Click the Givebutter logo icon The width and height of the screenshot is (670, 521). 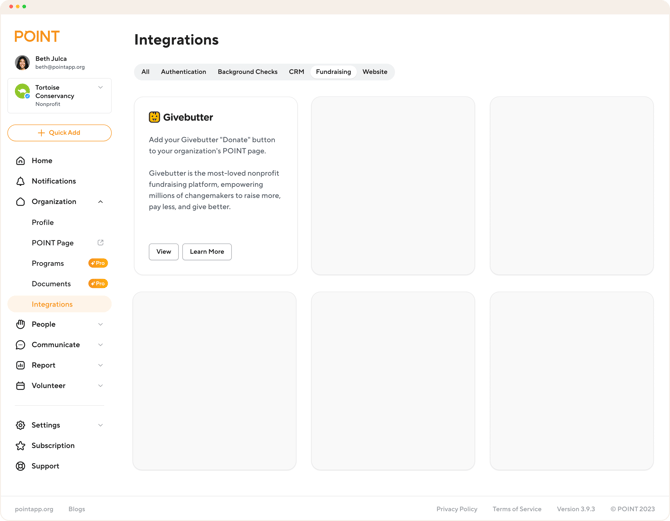point(154,117)
